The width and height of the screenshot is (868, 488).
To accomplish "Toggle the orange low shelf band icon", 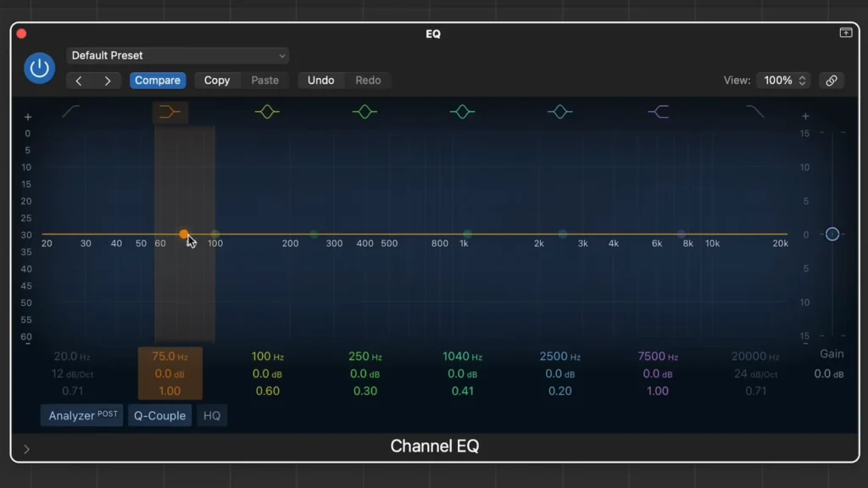I will tap(170, 112).
